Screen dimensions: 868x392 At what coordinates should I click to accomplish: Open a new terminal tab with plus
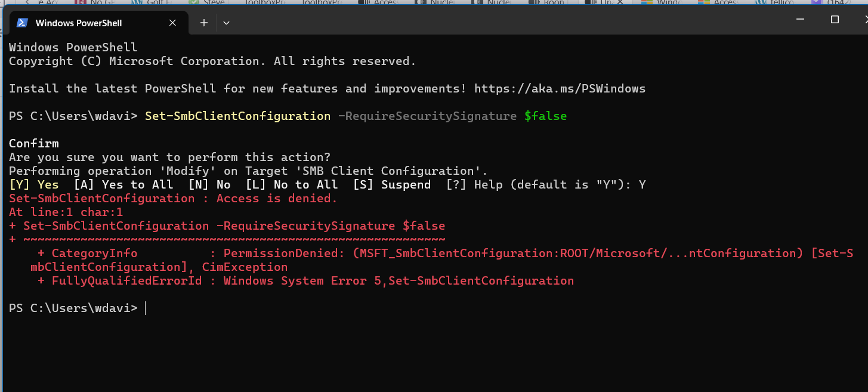pos(203,23)
